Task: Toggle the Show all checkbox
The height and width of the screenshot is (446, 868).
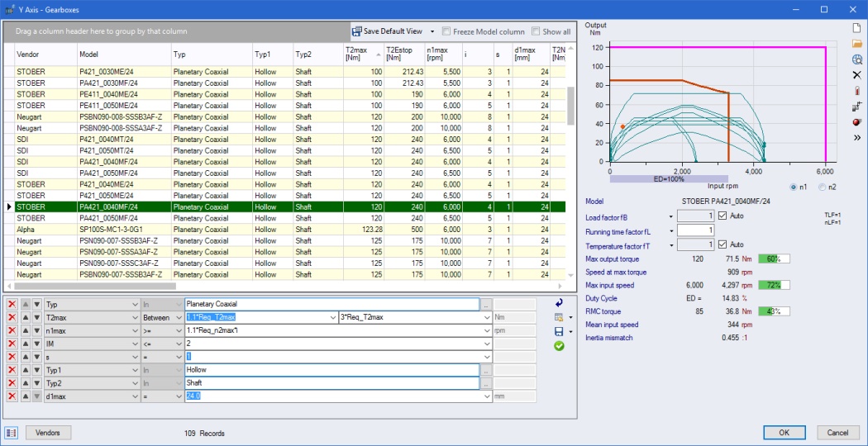Action: click(x=536, y=32)
